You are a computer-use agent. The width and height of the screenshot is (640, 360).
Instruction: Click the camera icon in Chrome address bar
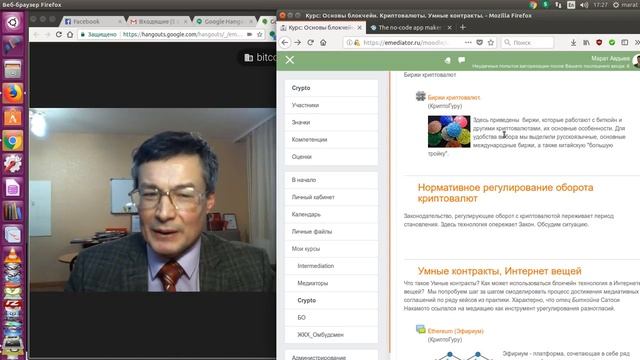coord(249,35)
